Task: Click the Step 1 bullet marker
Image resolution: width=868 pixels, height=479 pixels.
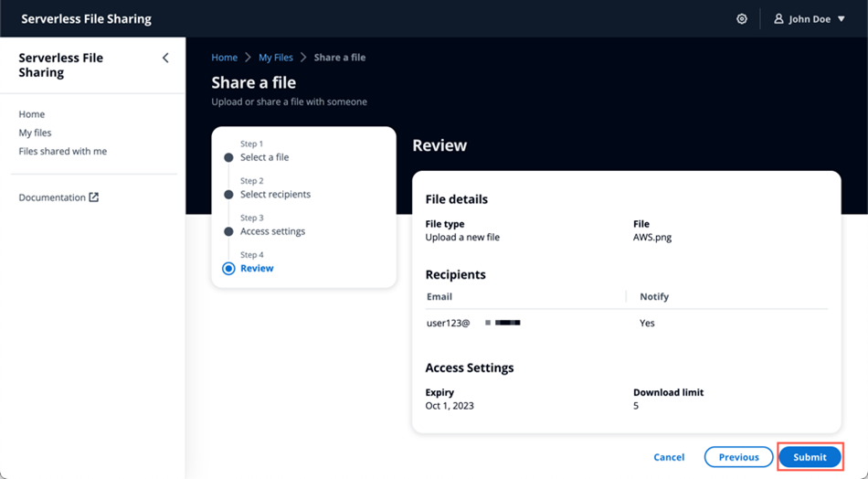Action: pos(228,157)
